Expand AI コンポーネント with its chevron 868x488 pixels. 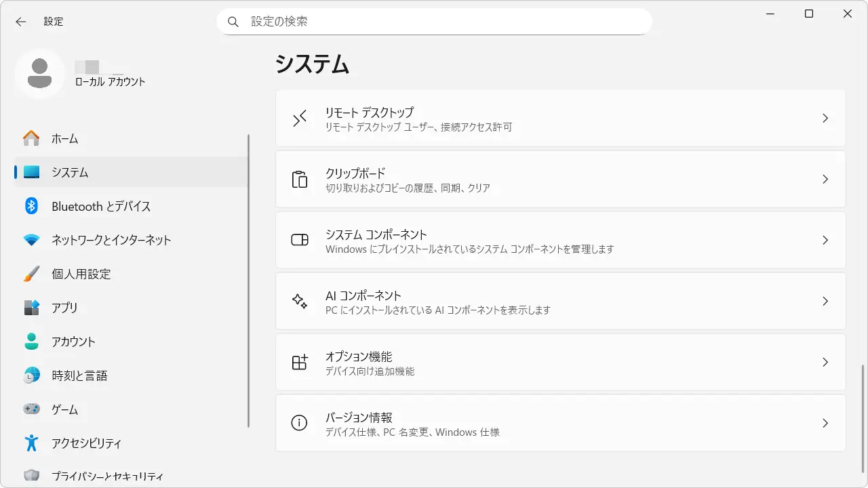(x=825, y=301)
